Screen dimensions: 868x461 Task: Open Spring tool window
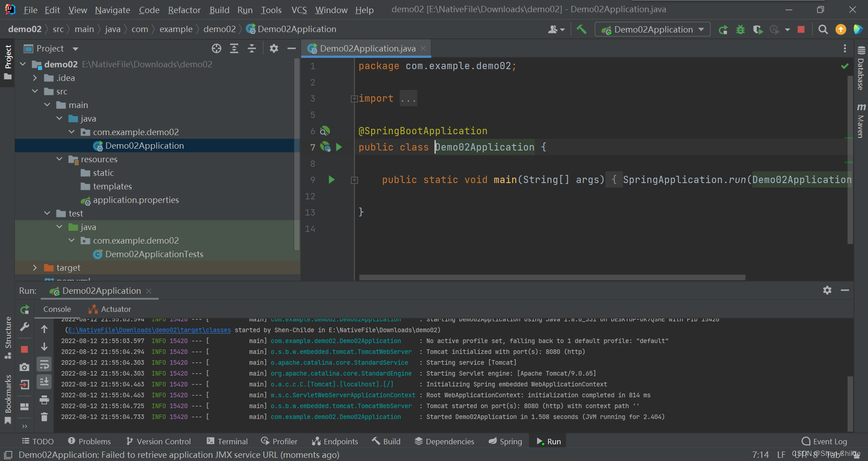click(505, 442)
